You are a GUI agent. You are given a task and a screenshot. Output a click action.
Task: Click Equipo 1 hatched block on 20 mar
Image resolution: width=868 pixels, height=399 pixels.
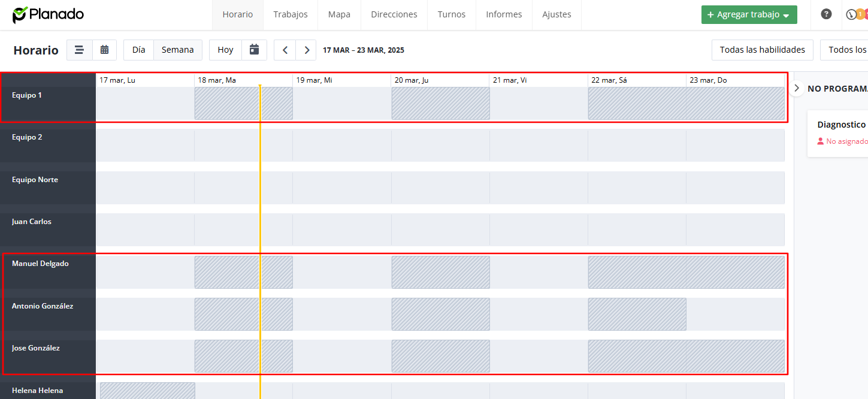coord(440,103)
